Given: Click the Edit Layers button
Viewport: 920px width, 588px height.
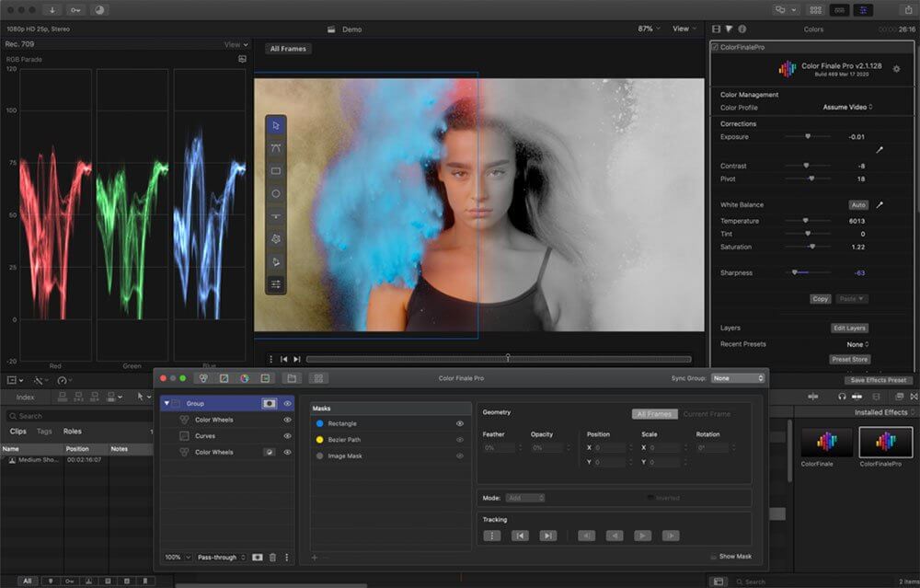Looking at the screenshot, I should click(849, 329).
